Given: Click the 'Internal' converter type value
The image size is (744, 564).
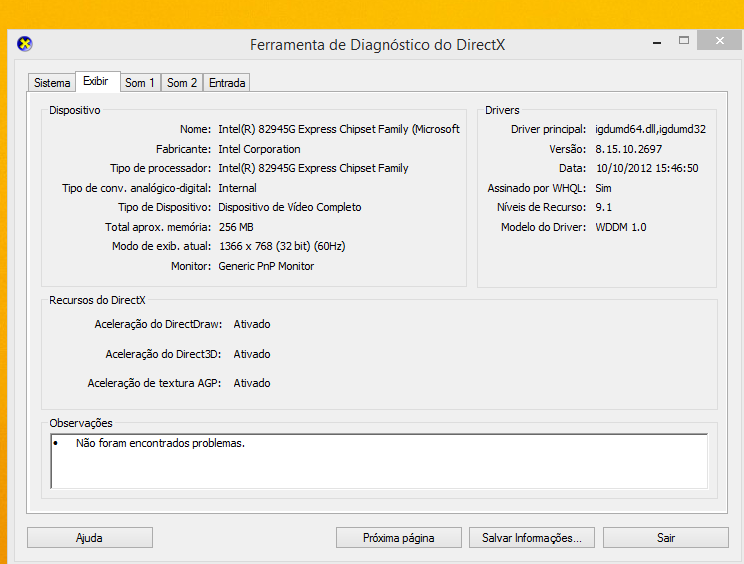Looking at the screenshot, I should [x=237, y=188].
